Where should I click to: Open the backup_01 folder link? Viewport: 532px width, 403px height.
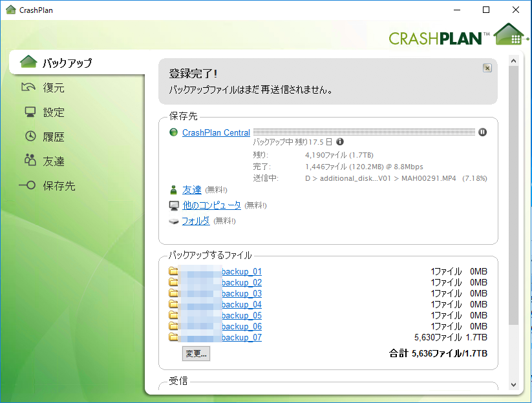(x=242, y=272)
